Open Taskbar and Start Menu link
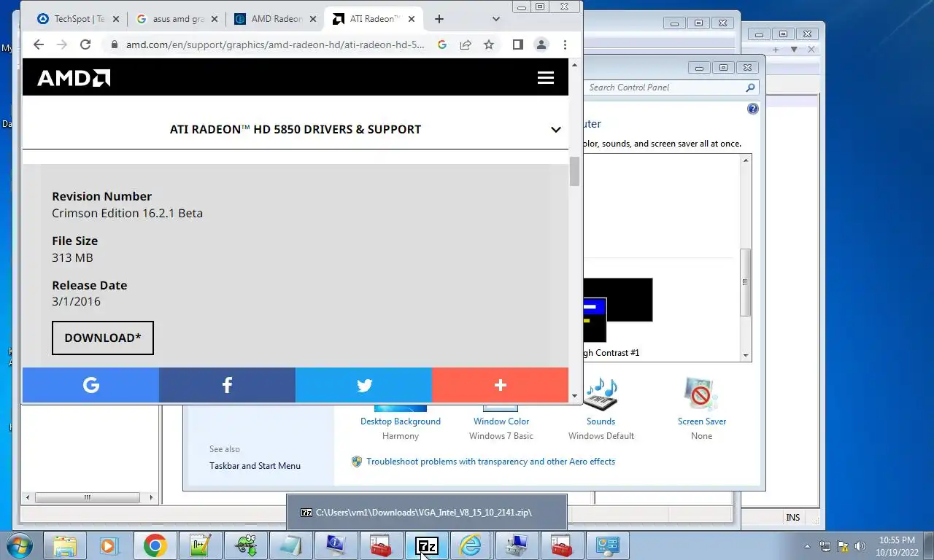934x560 pixels. (x=255, y=466)
